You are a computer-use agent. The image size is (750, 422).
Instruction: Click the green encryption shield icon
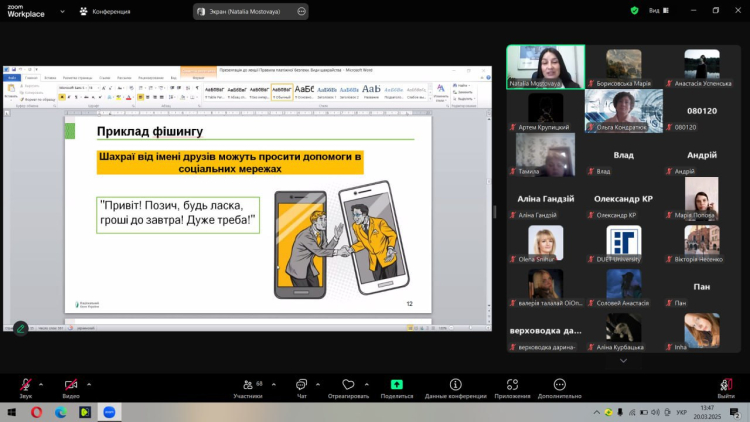[x=634, y=10]
